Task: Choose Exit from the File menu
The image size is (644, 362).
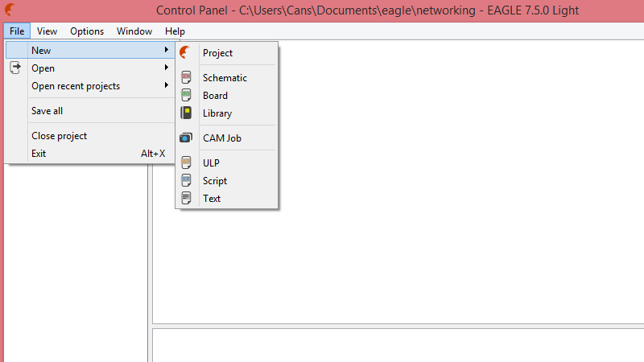Action: 90,154
